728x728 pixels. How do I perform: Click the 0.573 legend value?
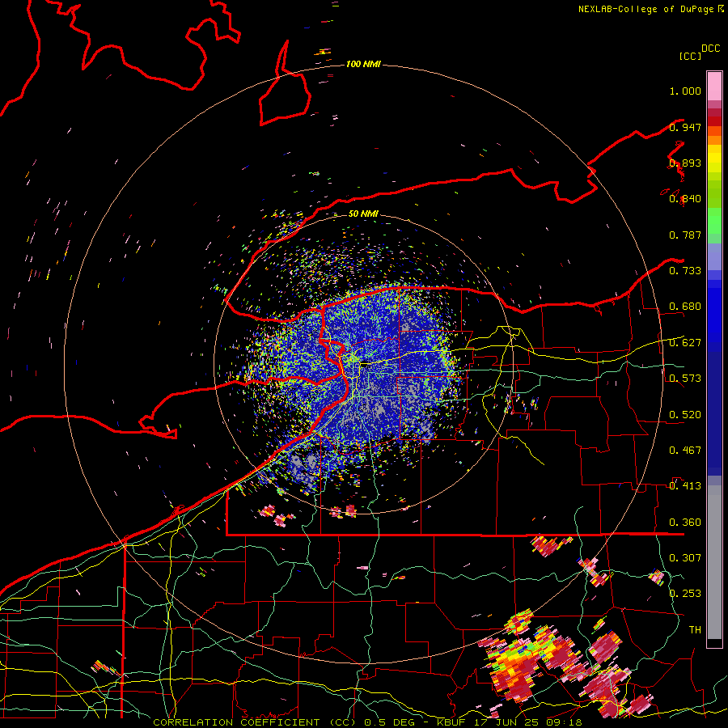[x=685, y=379]
